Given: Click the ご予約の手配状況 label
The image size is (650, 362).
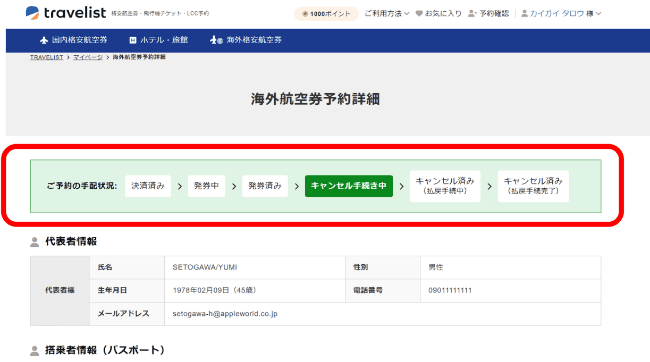Looking at the screenshot, I should click(82, 186).
